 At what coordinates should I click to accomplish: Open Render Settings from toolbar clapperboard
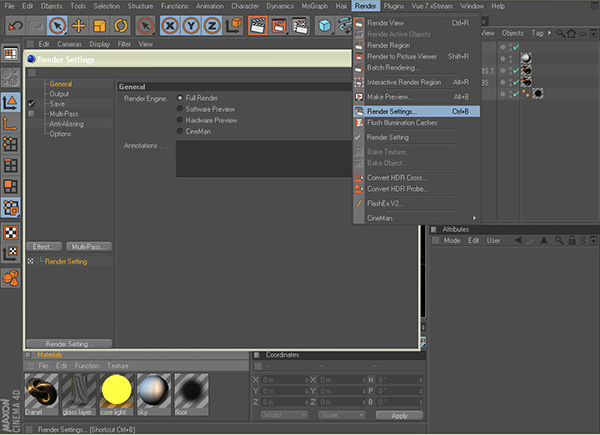[300, 26]
